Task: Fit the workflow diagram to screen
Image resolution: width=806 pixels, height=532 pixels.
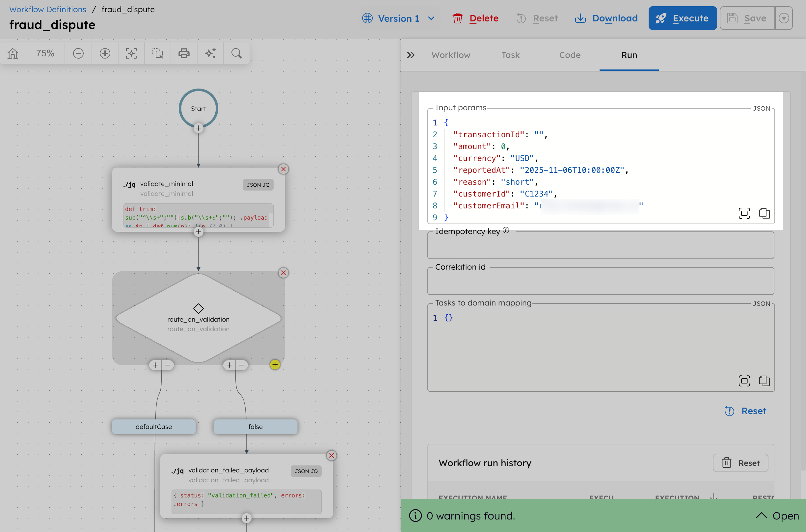Action: 131,53
